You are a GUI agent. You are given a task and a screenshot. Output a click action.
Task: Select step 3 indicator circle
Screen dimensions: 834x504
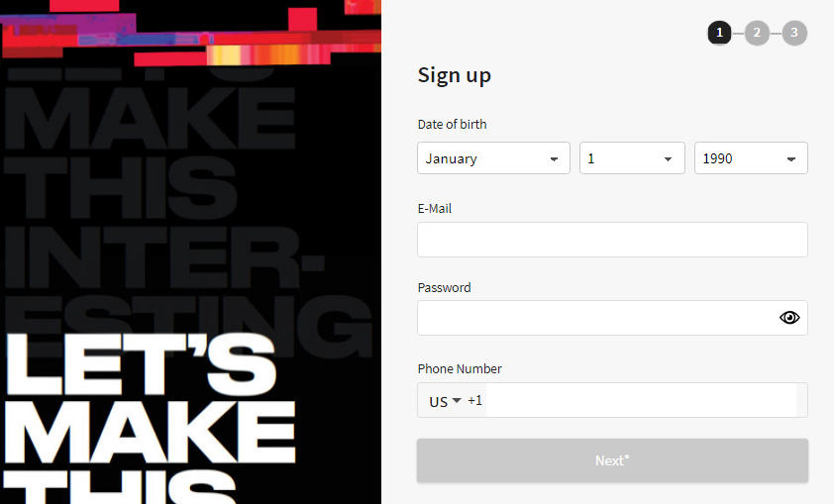794,33
